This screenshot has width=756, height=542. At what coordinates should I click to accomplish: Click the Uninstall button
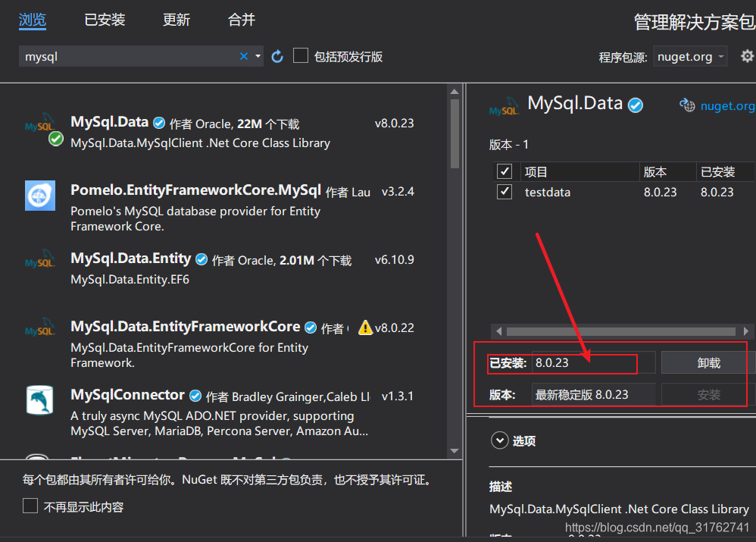[708, 362]
